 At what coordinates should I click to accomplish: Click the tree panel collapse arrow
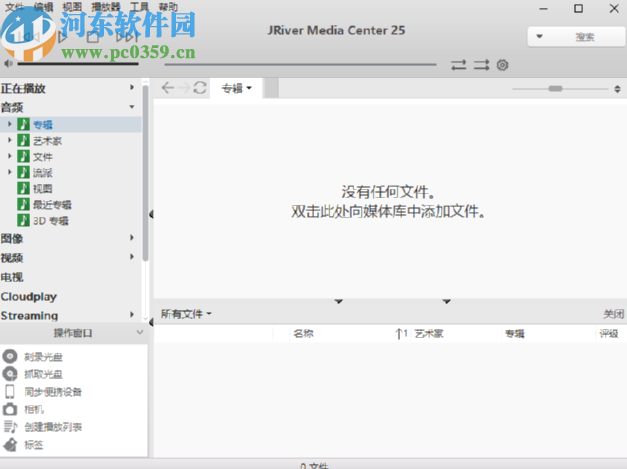[151, 215]
